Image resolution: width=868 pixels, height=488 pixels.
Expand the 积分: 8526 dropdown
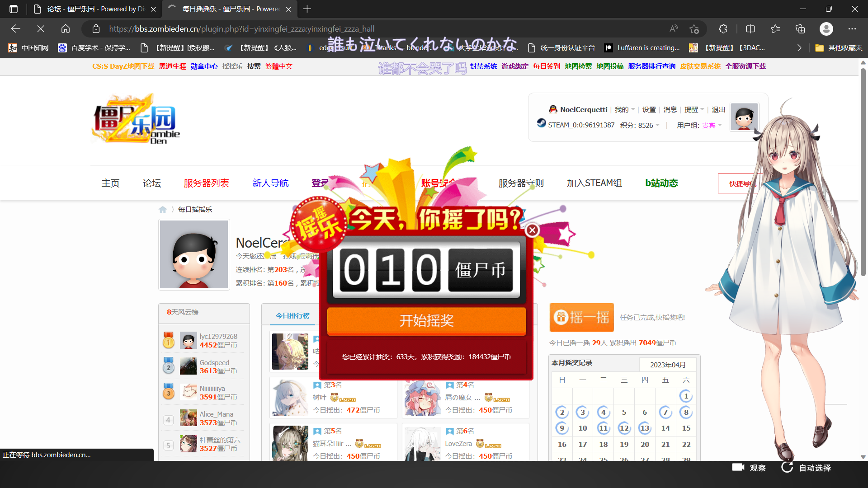coord(640,125)
